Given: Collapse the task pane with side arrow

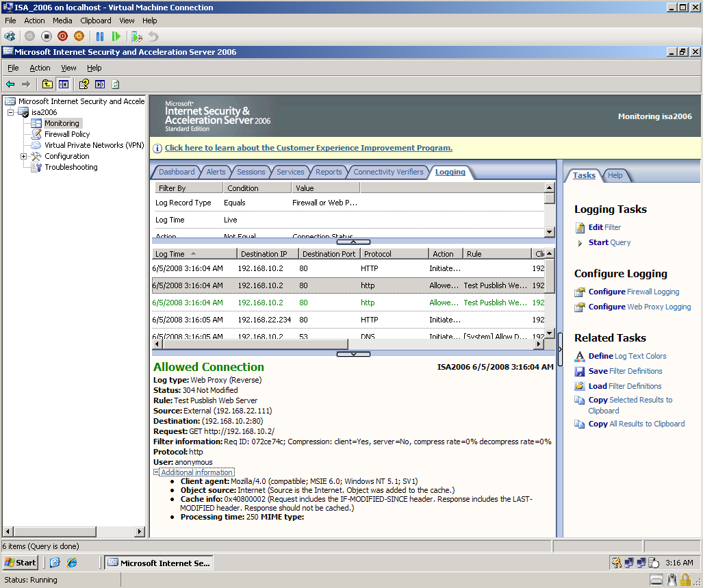Looking at the screenshot, I should [560, 349].
